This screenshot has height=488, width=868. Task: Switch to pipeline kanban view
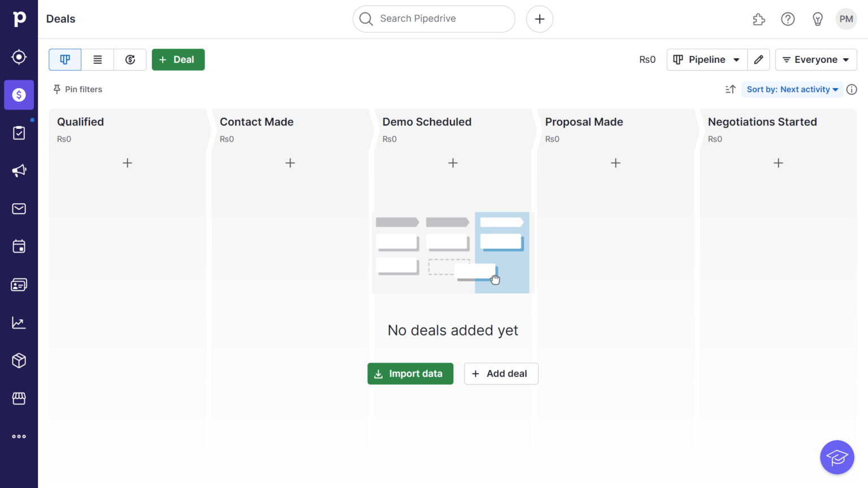65,59
